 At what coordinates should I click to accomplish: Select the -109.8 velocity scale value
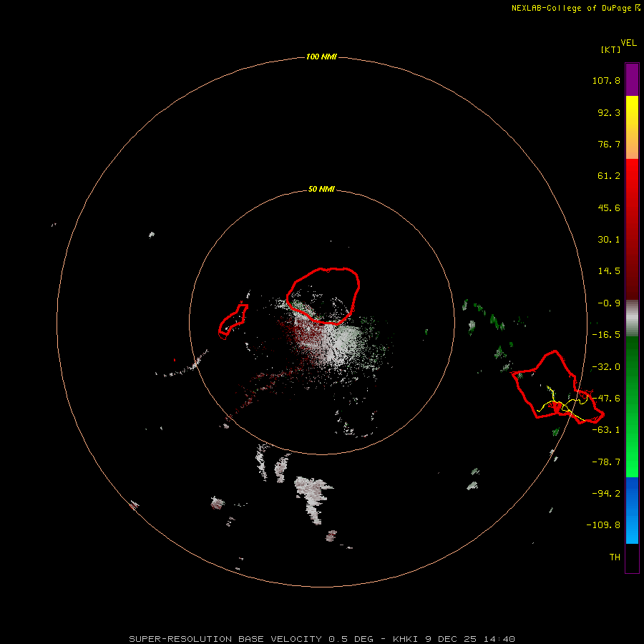[x=603, y=525]
